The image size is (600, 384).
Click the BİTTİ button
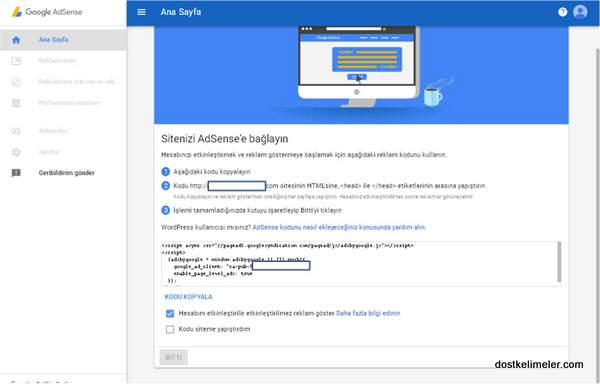coord(173,357)
